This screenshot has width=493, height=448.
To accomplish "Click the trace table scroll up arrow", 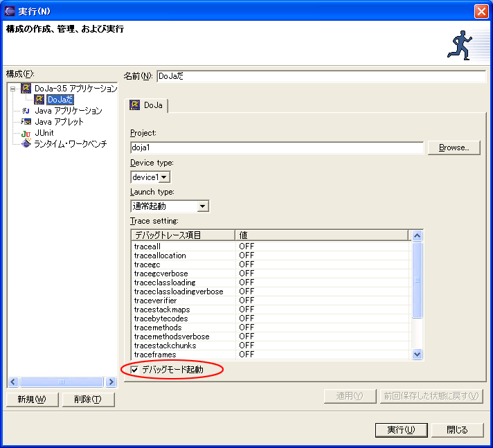I will (417, 235).
